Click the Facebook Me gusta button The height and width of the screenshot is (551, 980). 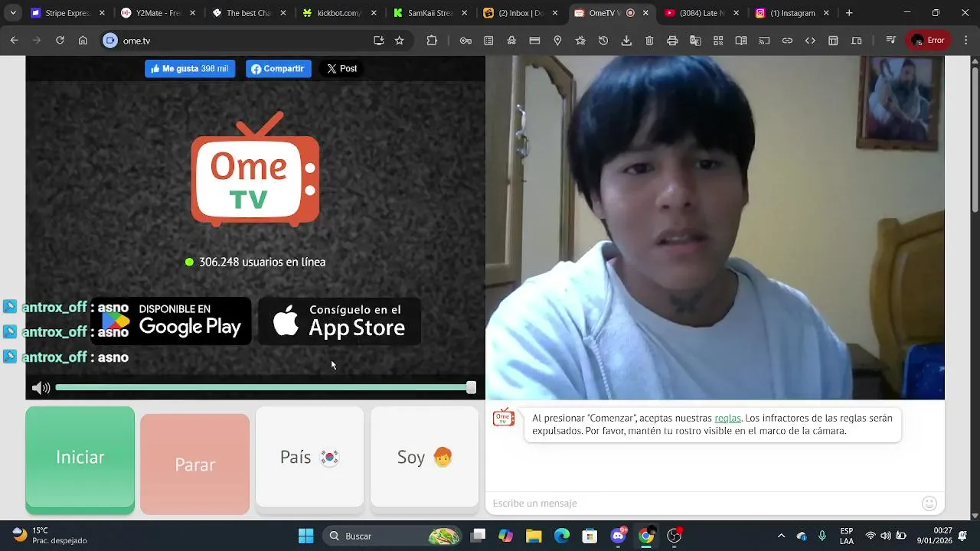click(x=190, y=69)
